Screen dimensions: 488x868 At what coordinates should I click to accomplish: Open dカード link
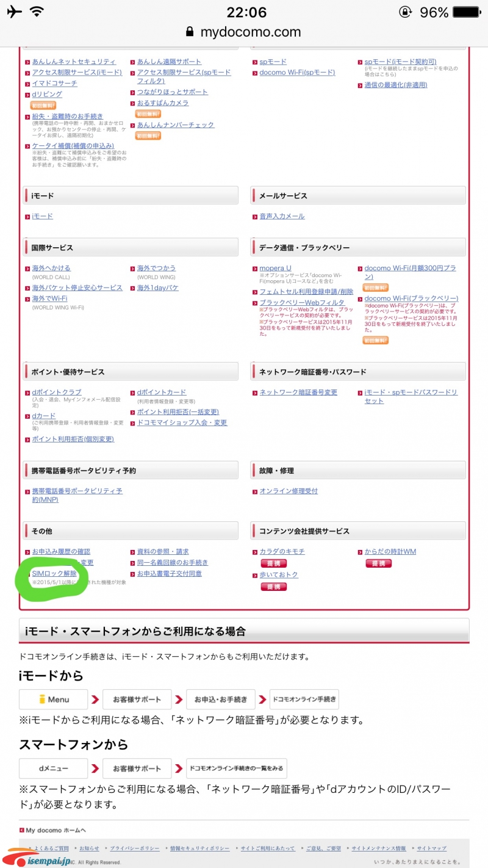pyautogui.click(x=43, y=416)
